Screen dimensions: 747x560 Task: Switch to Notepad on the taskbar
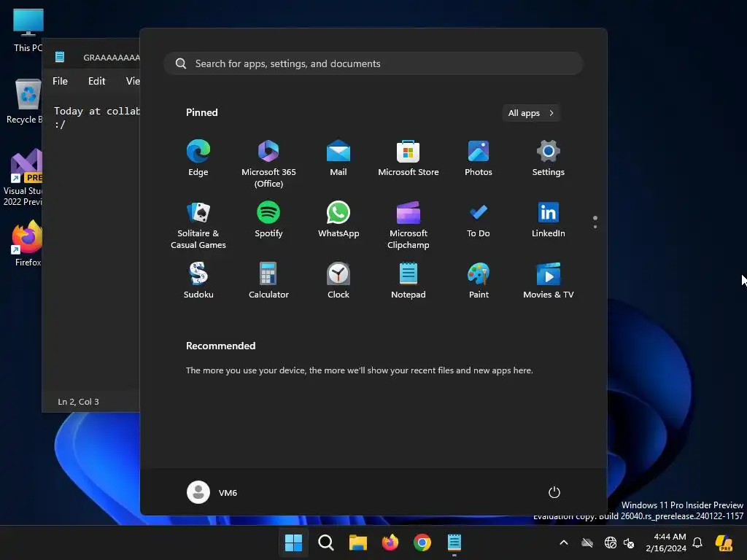[x=454, y=542]
